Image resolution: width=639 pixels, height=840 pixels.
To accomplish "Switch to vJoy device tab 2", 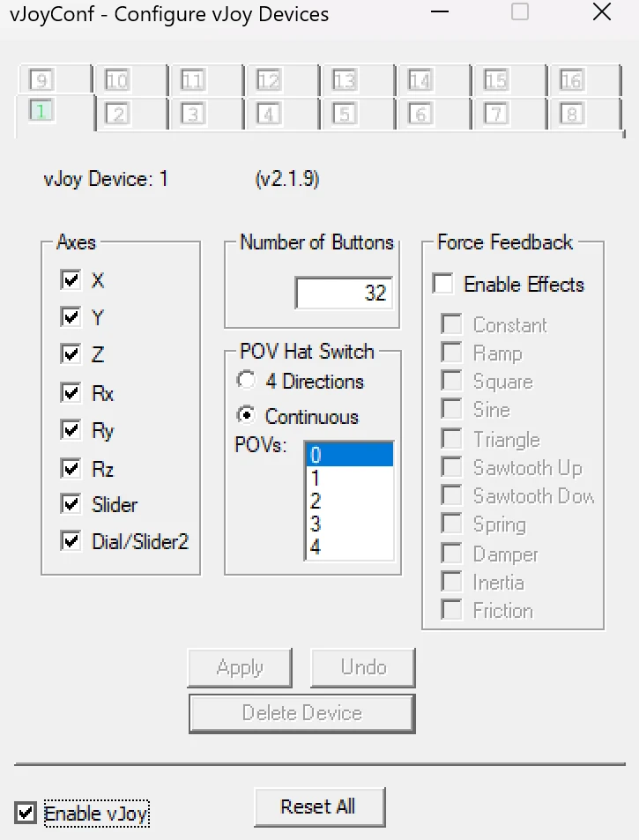I will [x=117, y=115].
